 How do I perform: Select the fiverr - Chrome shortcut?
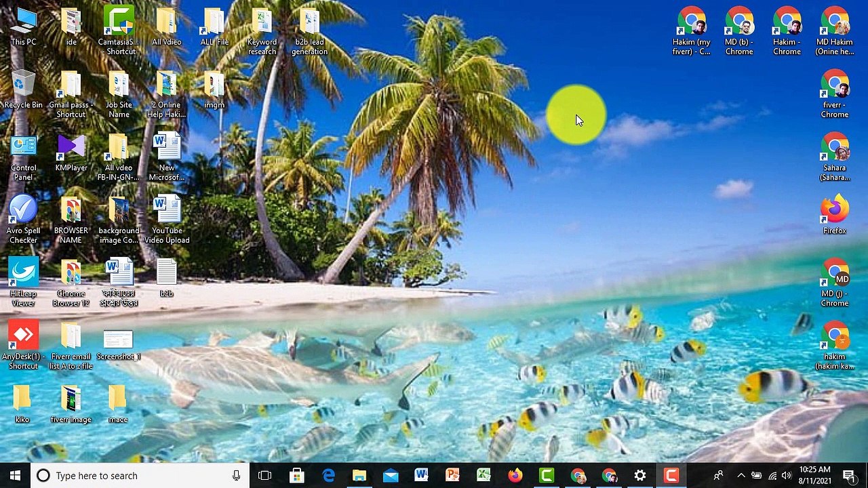[x=835, y=95]
